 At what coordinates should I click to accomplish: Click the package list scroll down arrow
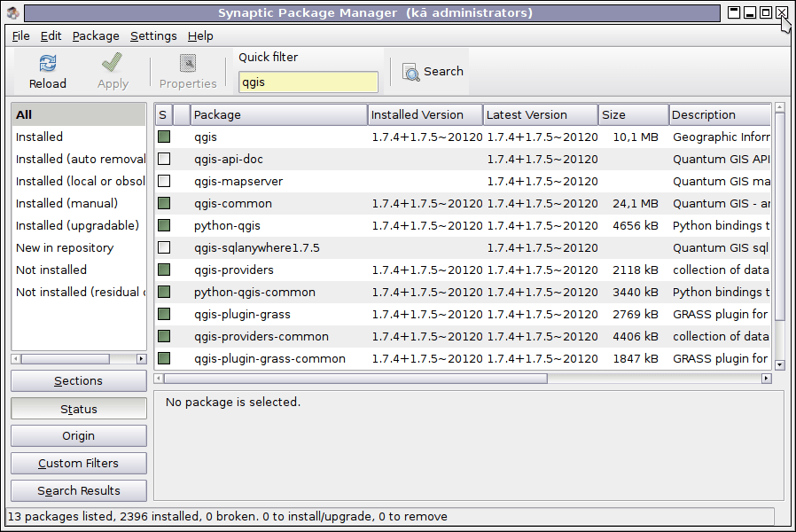click(780, 364)
